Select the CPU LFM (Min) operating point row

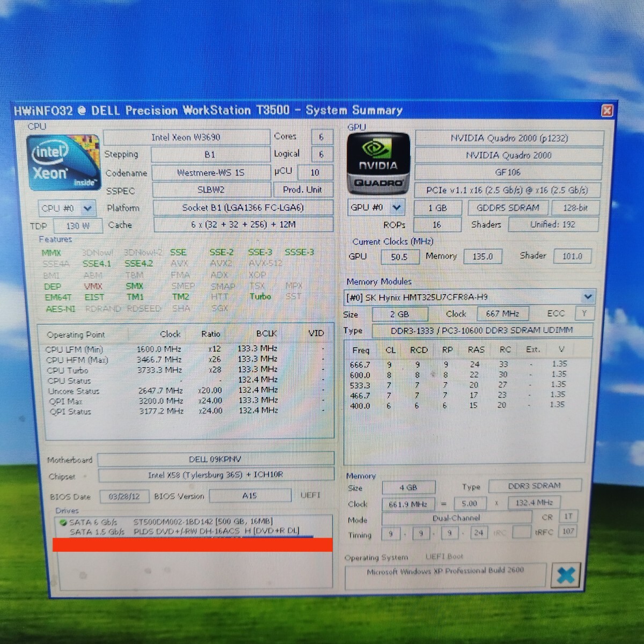[185, 349]
